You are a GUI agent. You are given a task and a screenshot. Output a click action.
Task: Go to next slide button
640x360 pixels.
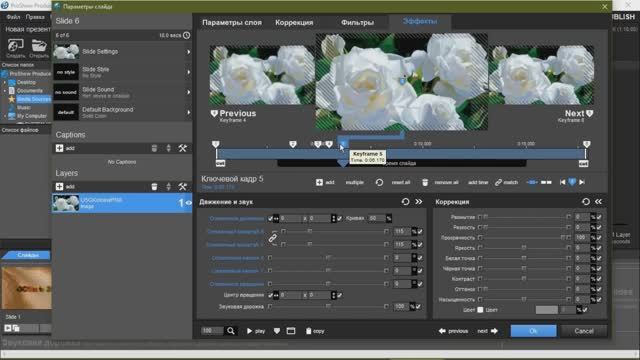(487, 331)
